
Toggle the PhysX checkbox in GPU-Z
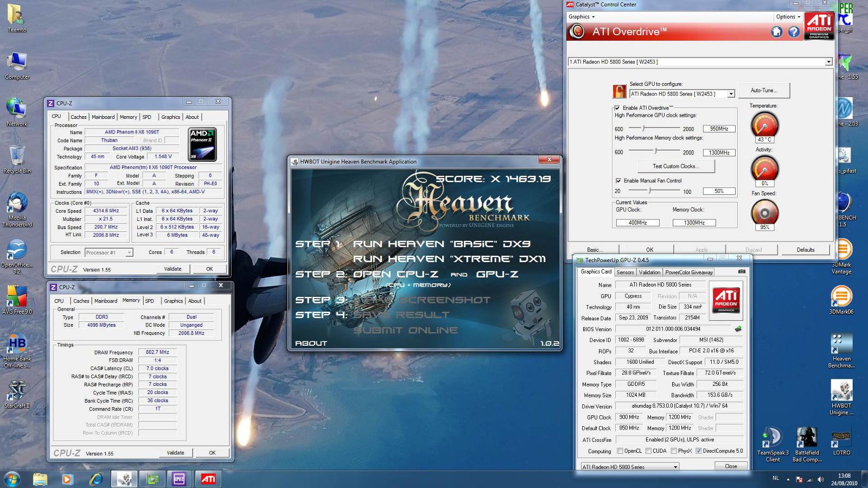674,451
